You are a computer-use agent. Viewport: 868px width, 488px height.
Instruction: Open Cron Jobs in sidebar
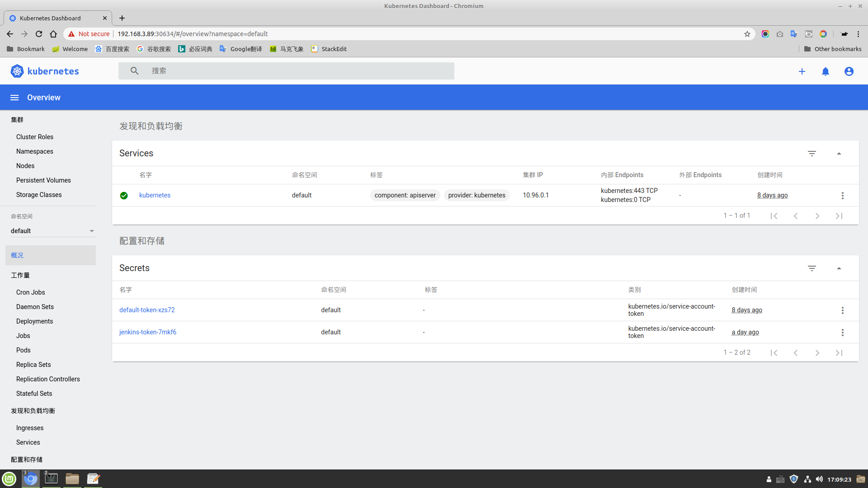coord(31,292)
